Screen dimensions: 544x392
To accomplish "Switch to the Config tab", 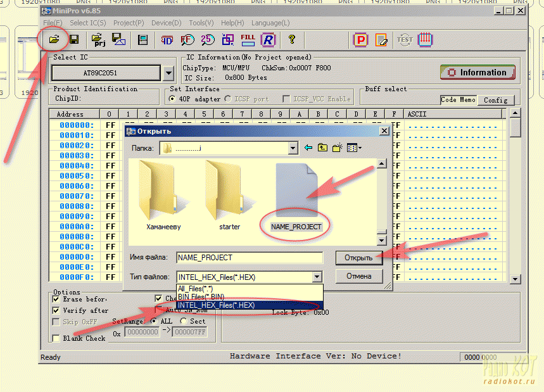I will pyautogui.click(x=496, y=100).
